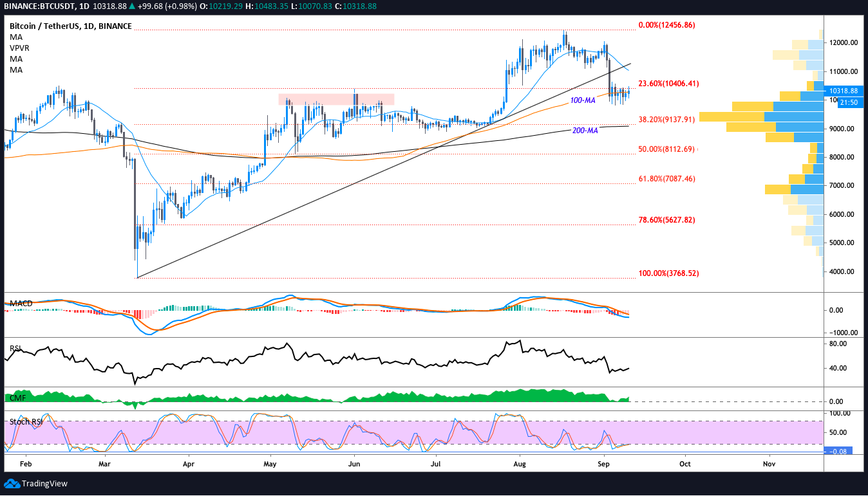868x496 pixels.
Task: Click the TradingView logo icon
Action: pyautogui.click(x=11, y=483)
